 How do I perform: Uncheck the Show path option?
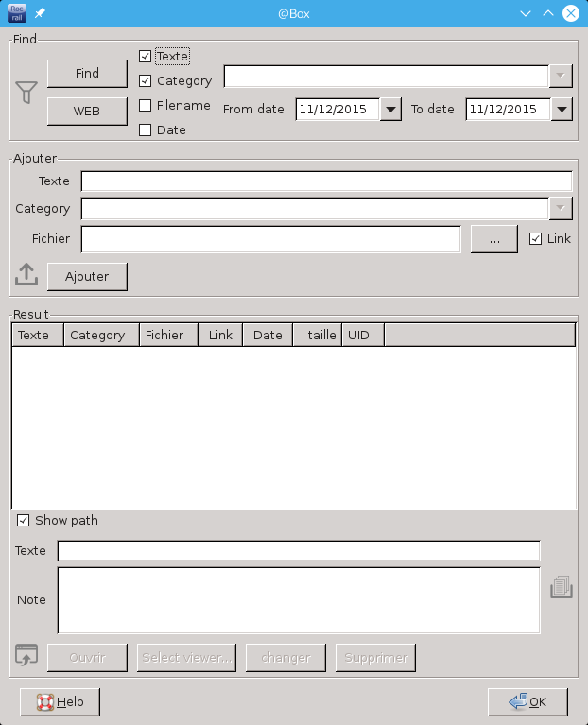tap(24, 521)
